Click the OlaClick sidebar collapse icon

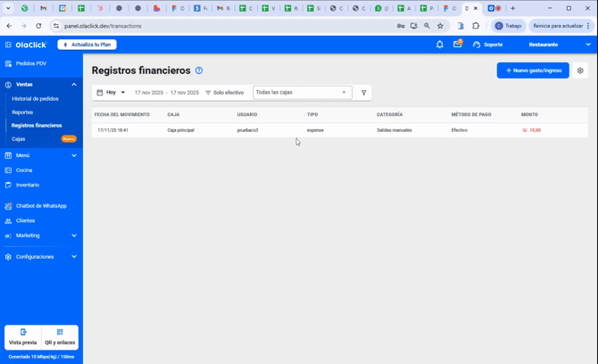(8, 45)
